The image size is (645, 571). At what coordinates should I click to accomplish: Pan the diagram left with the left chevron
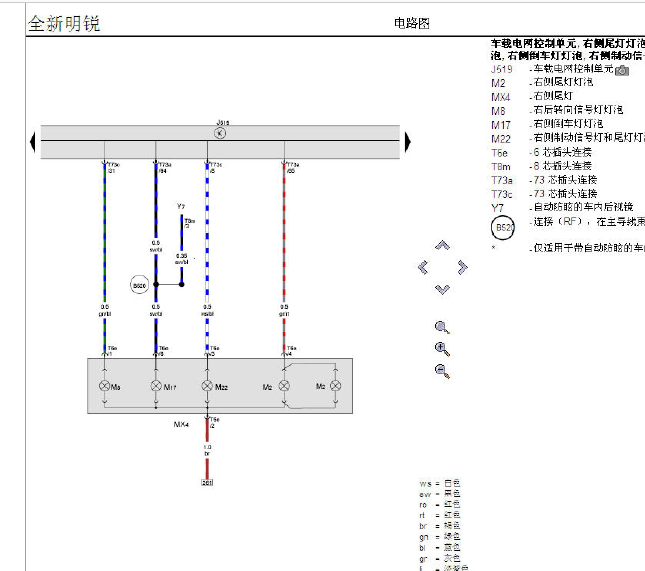tap(423, 267)
